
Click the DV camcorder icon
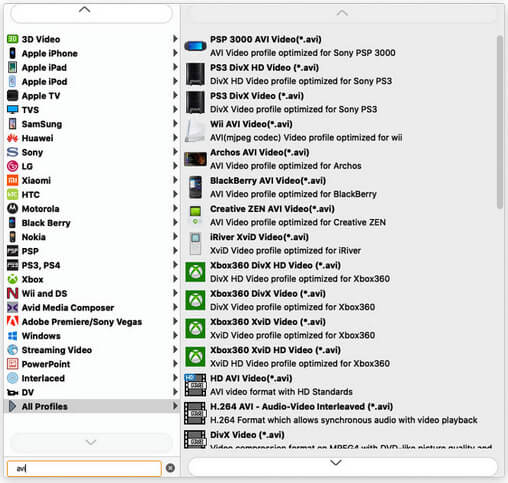click(12, 392)
